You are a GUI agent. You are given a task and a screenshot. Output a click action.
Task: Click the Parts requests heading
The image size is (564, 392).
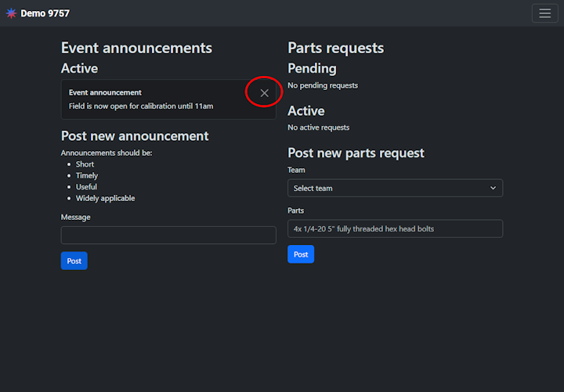(x=335, y=48)
